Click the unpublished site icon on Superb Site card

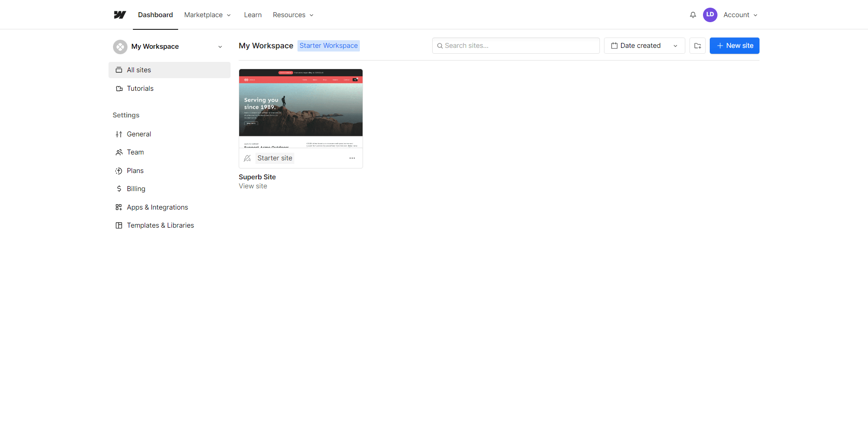tap(247, 158)
